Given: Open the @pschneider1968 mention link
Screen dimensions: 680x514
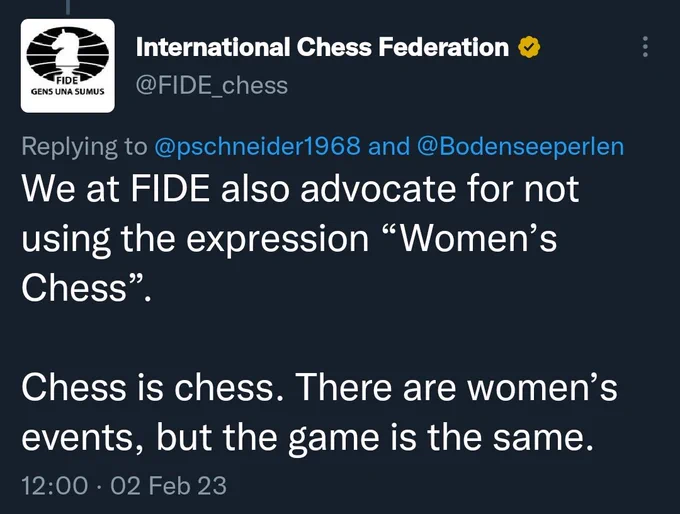Looking at the screenshot, I should [257, 147].
